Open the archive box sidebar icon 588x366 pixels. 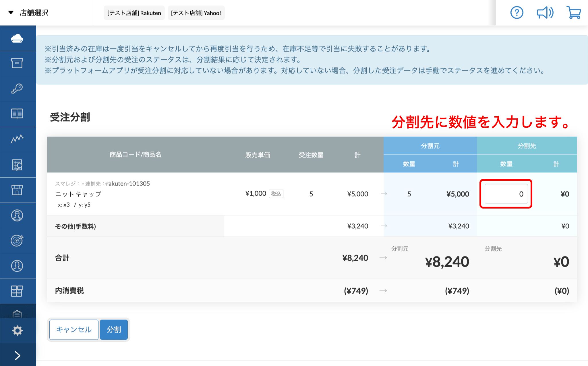tap(17, 63)
